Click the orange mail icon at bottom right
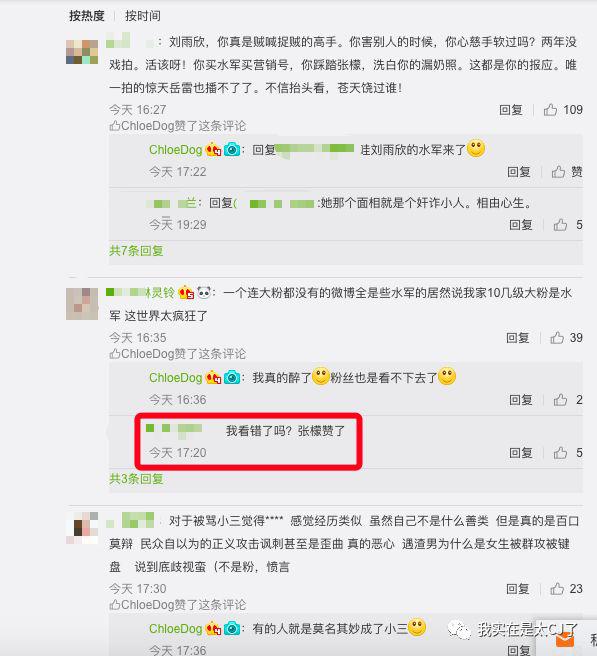This screenshot has width=597, height=656. [565, 640]
